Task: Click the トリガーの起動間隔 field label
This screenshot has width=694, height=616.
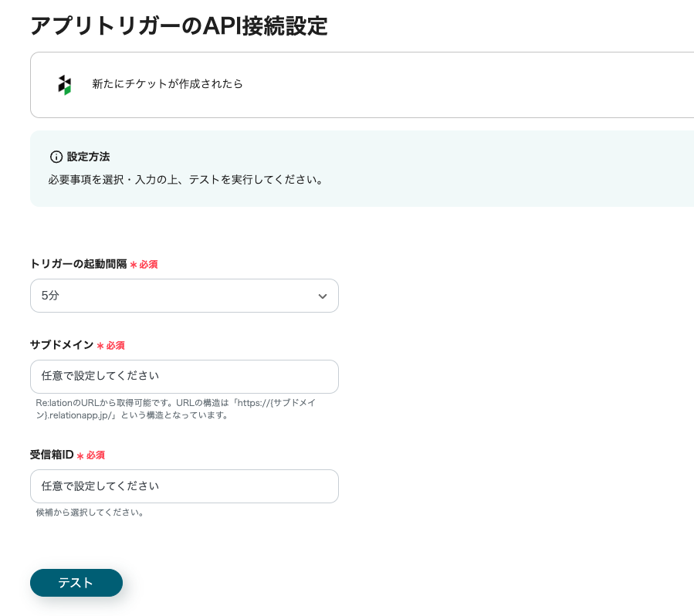Action: (x=78, y=264)
